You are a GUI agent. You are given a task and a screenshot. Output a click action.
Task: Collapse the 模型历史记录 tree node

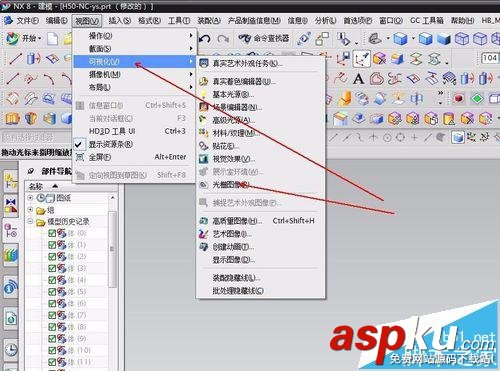tap(30, 221)
